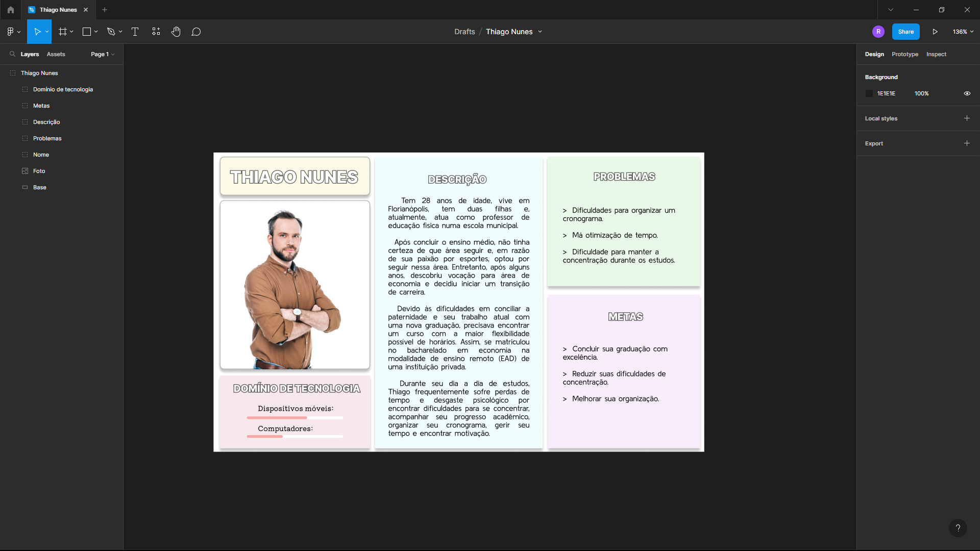Click the Metas layer group icon
The image size is (980, 551).
tap(25, 106)
